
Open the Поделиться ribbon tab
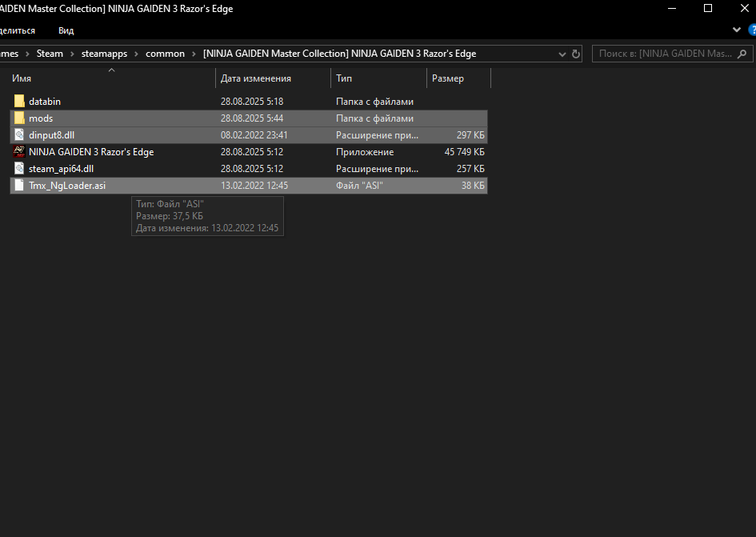point(18,30)
